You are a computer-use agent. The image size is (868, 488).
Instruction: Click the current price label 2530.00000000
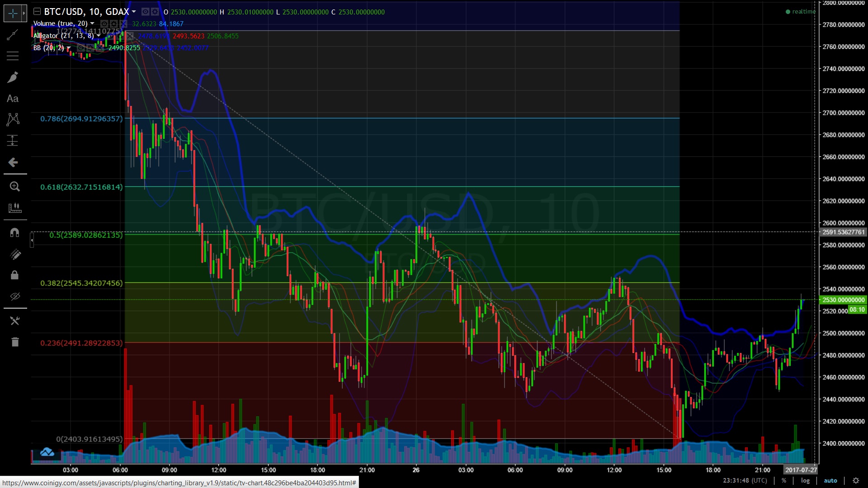(x=843, y=300)
